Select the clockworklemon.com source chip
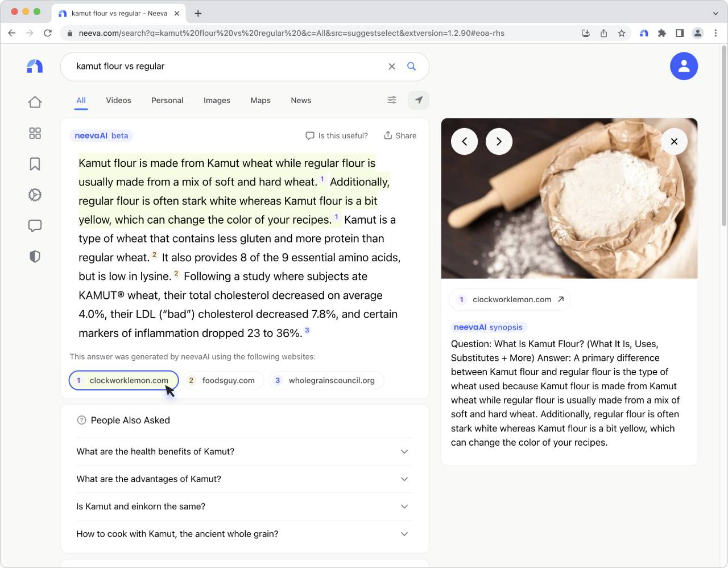The height and width of the screenshot is (568, 728). point(124,380)
